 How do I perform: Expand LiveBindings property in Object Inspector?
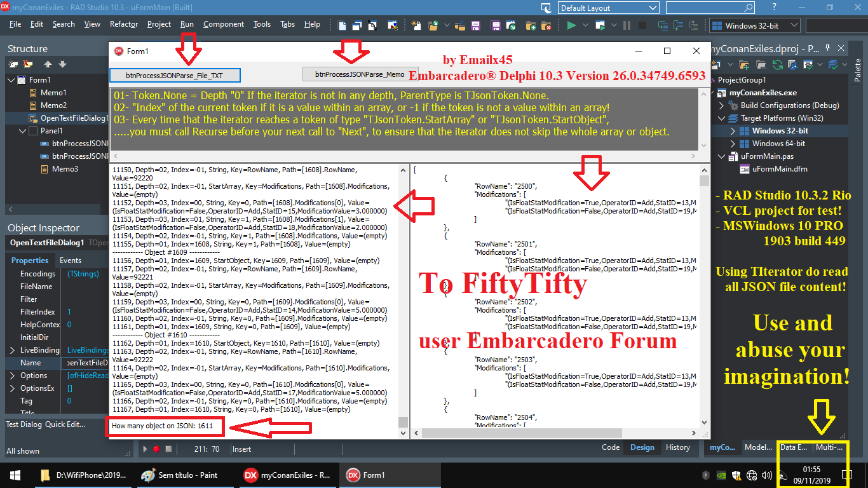(x=13, y=350)
